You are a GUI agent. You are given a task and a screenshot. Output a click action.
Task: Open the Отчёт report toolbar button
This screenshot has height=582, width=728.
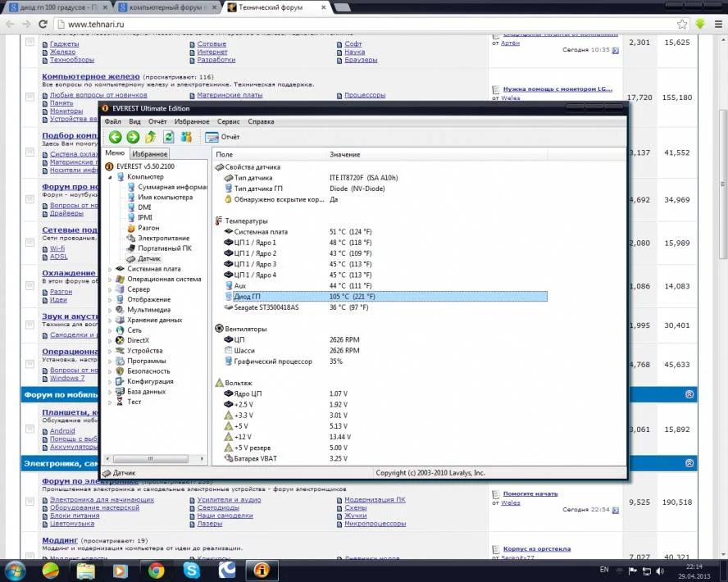click(x=222, y=137)
